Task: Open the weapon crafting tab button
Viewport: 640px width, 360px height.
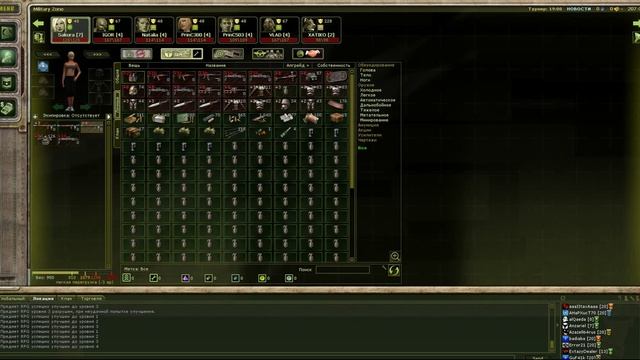Action: point(228,53)
